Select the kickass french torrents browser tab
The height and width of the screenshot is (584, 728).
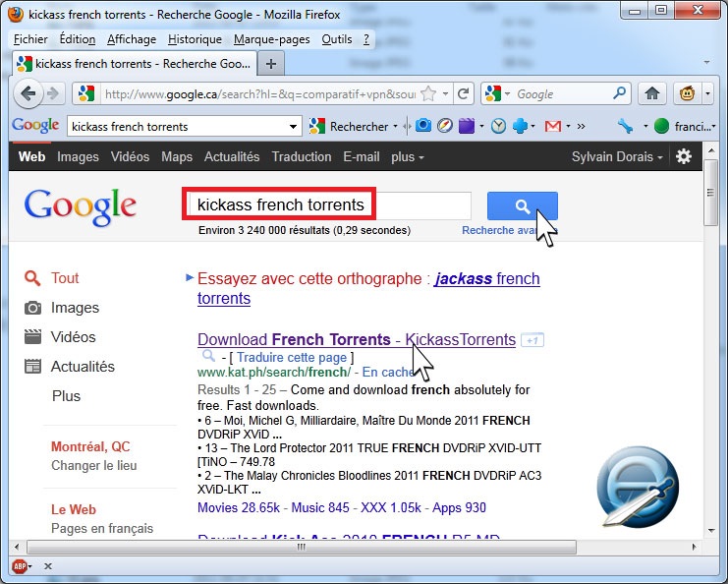(135, 64)
